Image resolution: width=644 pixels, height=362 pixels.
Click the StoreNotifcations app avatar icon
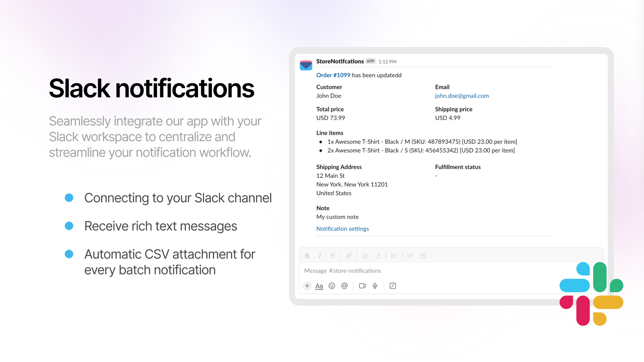point(306,65)
